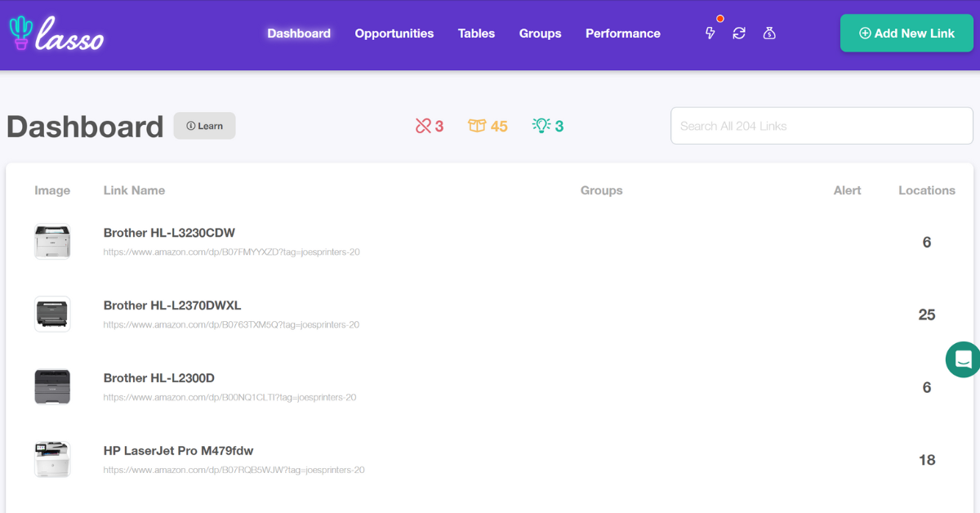980x513 pixels.
Task: Click the HP LaserJet Pro M479fdw thumbnail
Action: tap(52, 460)
